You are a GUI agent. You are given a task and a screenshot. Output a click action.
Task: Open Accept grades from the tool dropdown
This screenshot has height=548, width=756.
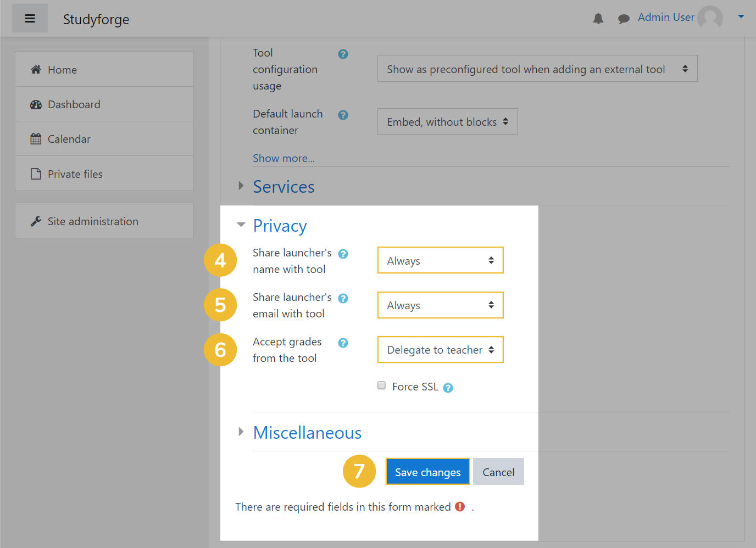(x=440, y=349)
